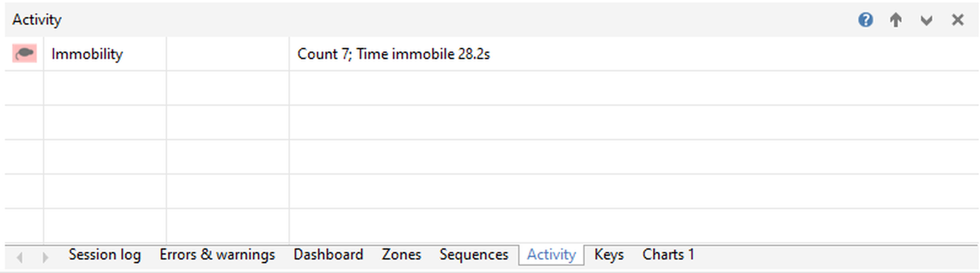This screenshot has height=273, width=980.
Task: Click the down chevron in panel header
Action: (x=927, y=21)
